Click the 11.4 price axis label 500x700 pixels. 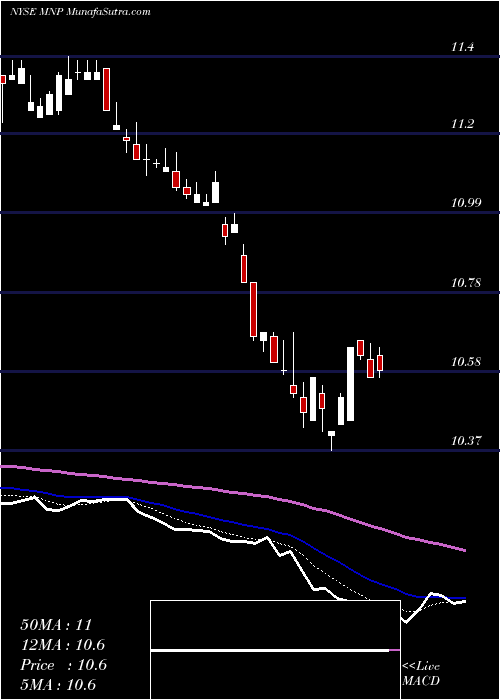pos(462,46)
